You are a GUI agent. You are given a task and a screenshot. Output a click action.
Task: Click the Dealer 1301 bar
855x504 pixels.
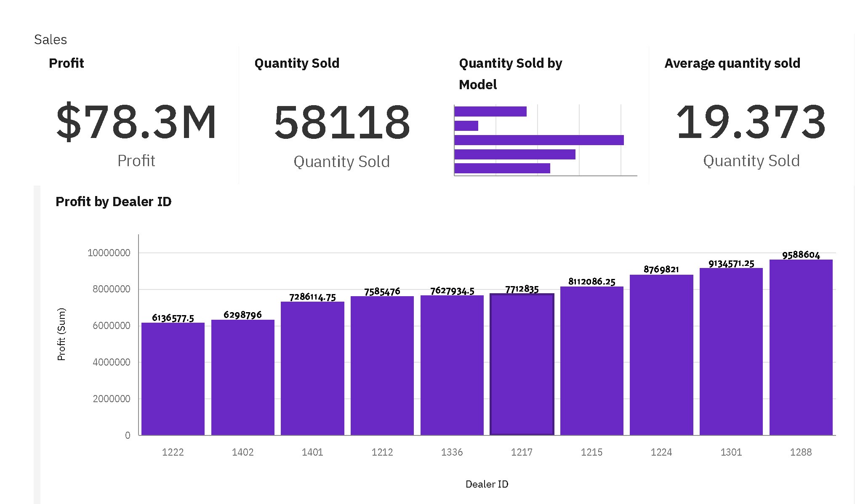[x=731, y=351]
